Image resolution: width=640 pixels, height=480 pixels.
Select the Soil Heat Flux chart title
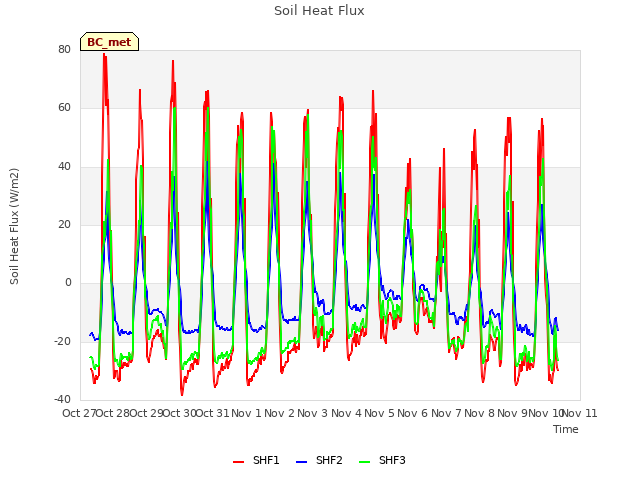pos(319,11)
